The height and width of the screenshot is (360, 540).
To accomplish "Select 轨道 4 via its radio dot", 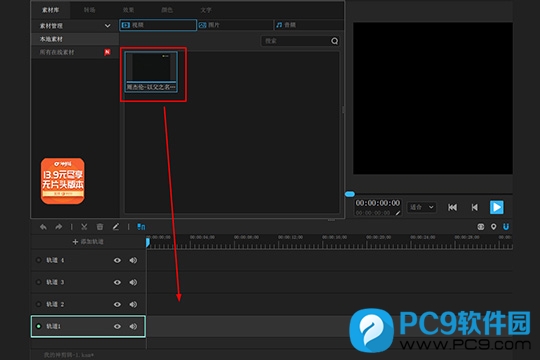I will click(39, 260).
